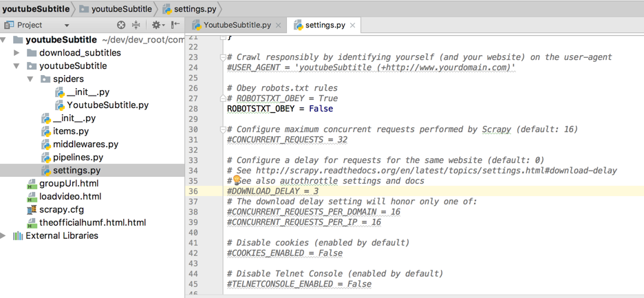Open the Project panel gear settings

coord(156,25)
